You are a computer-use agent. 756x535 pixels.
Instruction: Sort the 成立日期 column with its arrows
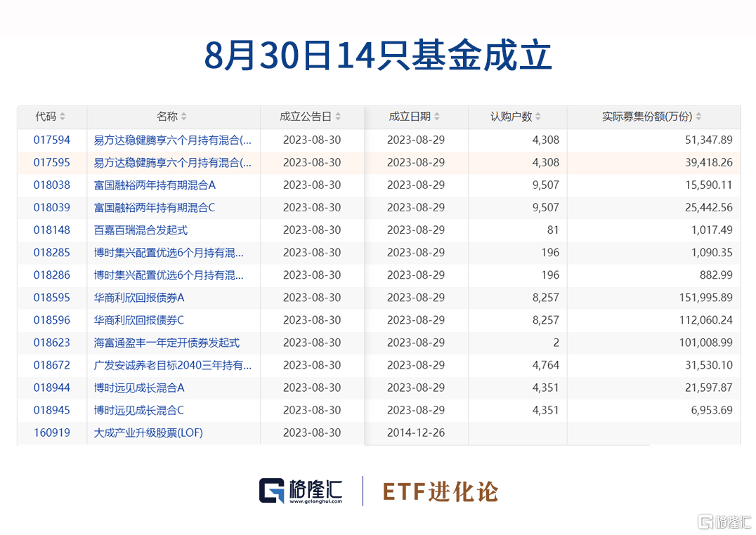point(437,117)
